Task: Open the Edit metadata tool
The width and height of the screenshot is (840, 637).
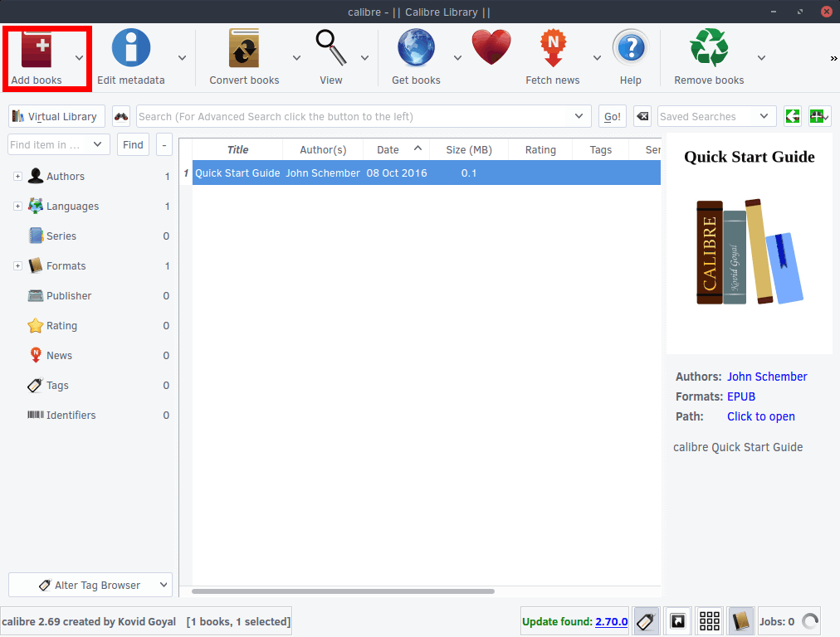Action: point(130,47)
